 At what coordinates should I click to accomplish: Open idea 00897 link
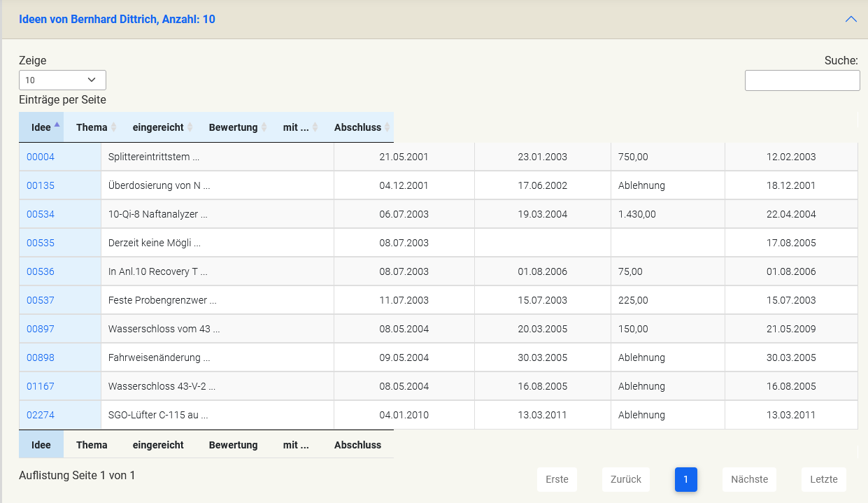point(41,329)
